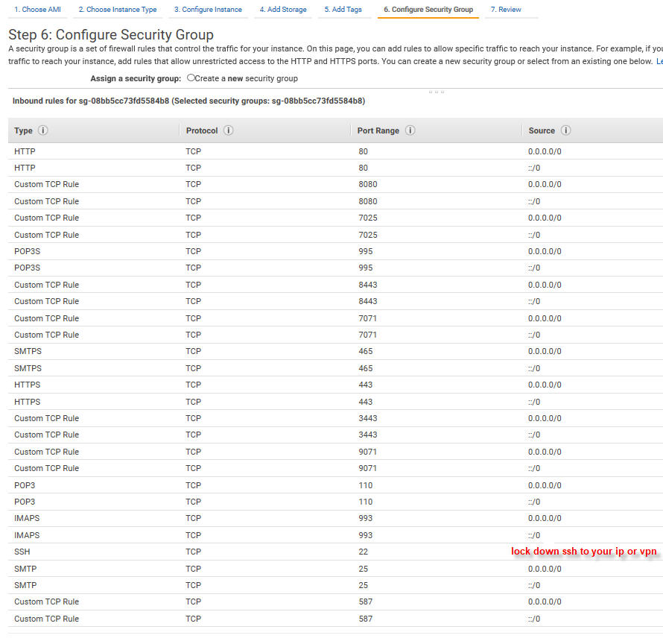
Task: Select the '6. Configure Security Group' tab
Action: coord(428,10)
